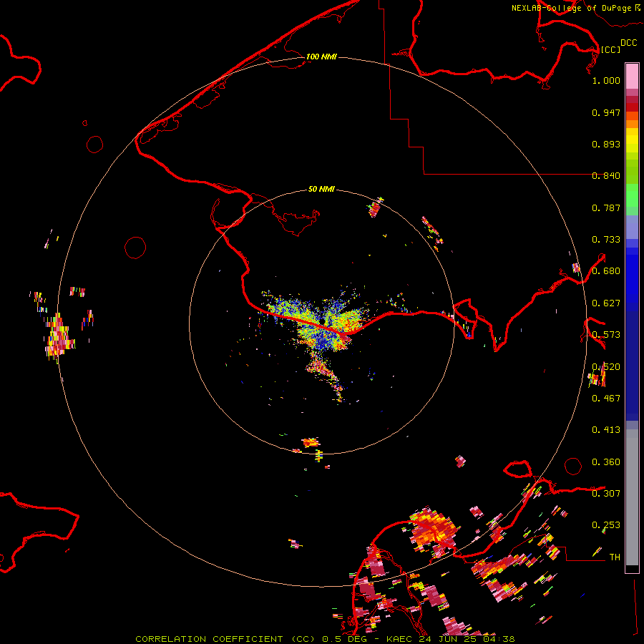Click the [CC] units label
The image size is (644, 644).
coord(610,49)
